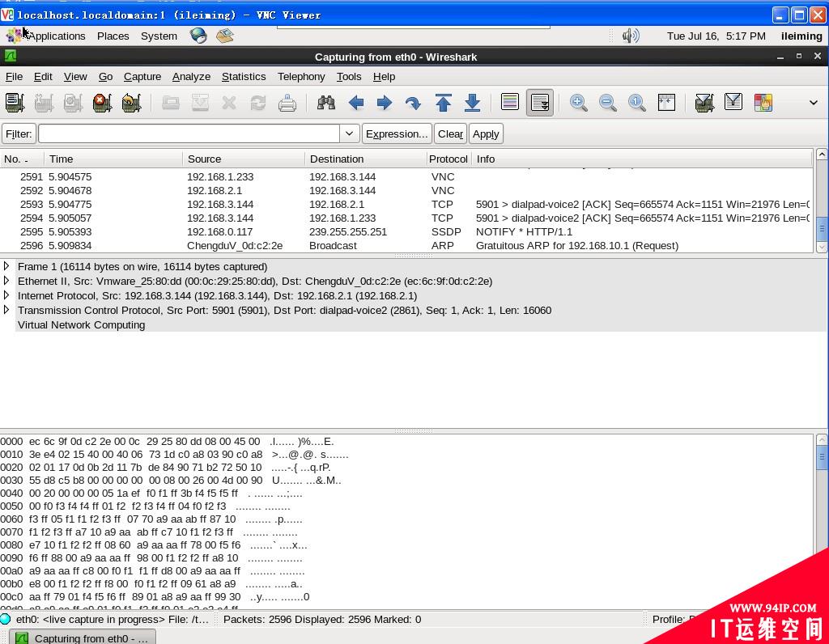This screenshot has width=829, height=644.
Task: Open the capture interfaces list icon
Action: tap(15, 102)
